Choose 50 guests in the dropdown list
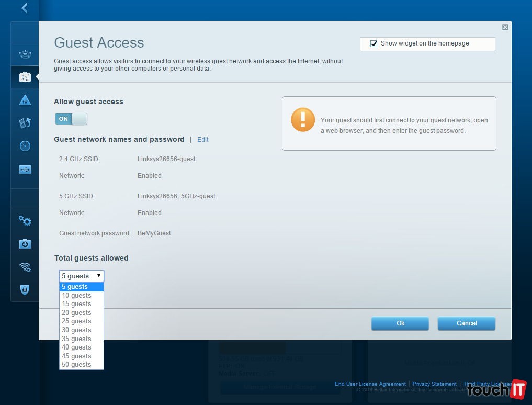The height and width of the screenshot is (405, 532). [x=76, y=365]
